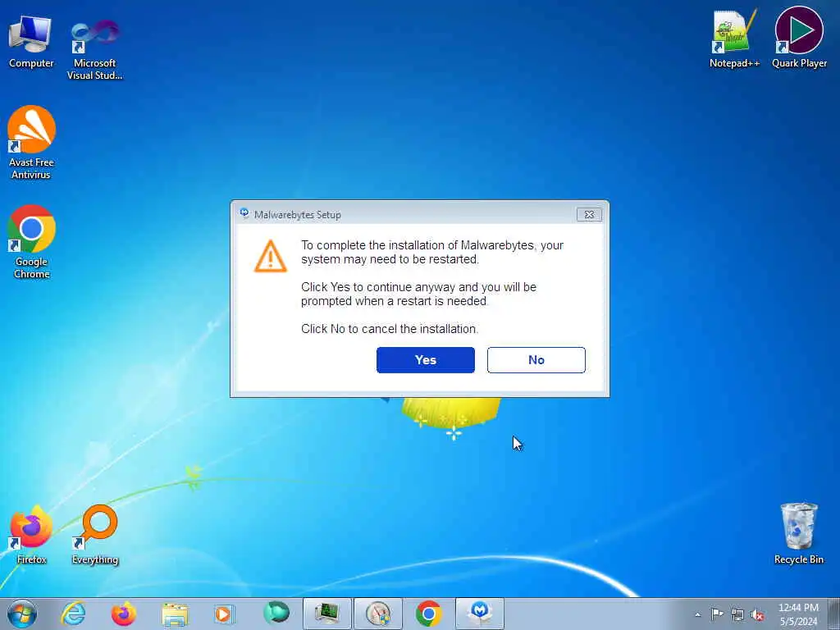Select the Everything search desktop shortcut
The width and height of the screenshot is (840, 630).
coord(95,534)
